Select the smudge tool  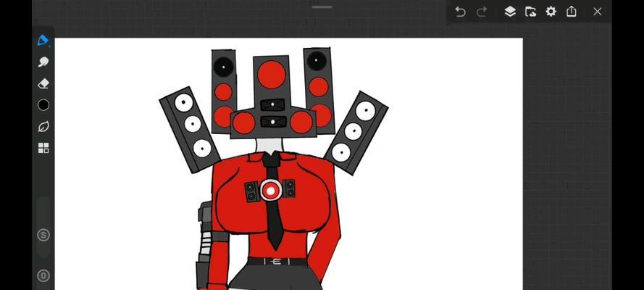(43, 62)
